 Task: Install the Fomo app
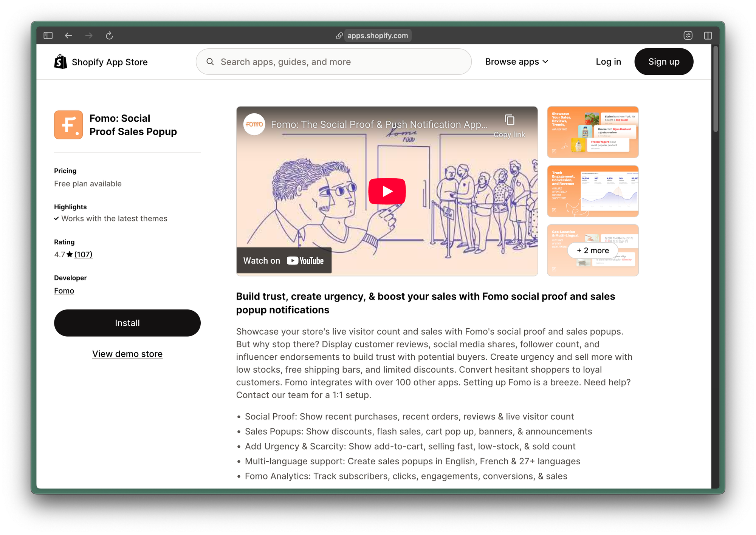pyautogui.click(x=127, y=323)
